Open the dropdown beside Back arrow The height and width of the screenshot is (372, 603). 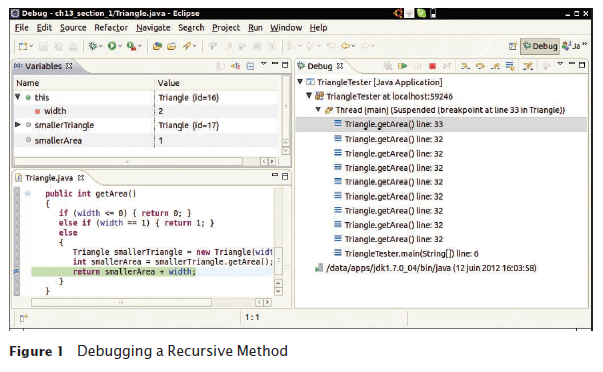(x=353, y=46)
